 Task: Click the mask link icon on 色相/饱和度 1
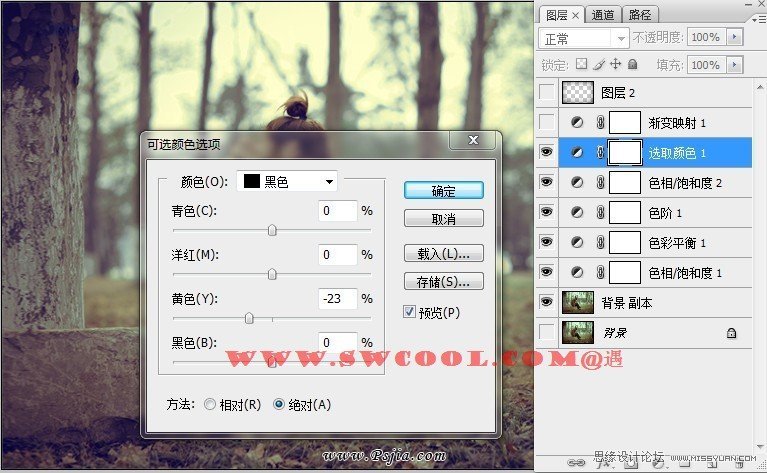click(600, 272)
